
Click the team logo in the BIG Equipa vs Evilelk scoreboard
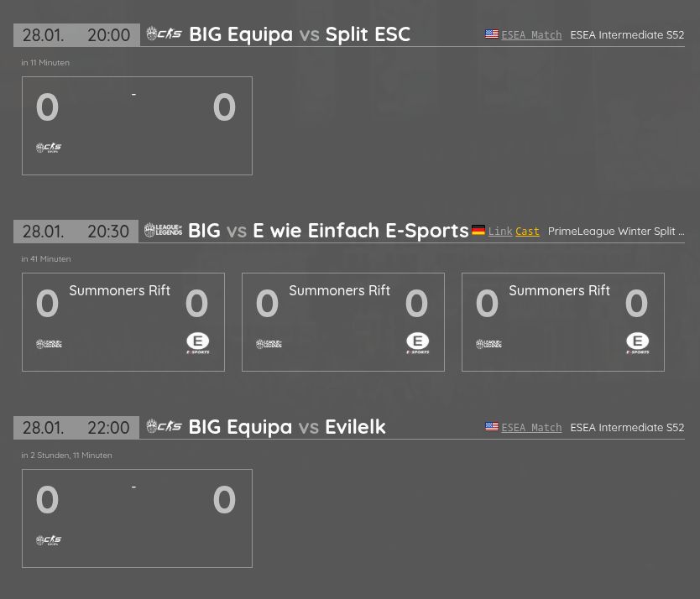[x=49, y=540]
